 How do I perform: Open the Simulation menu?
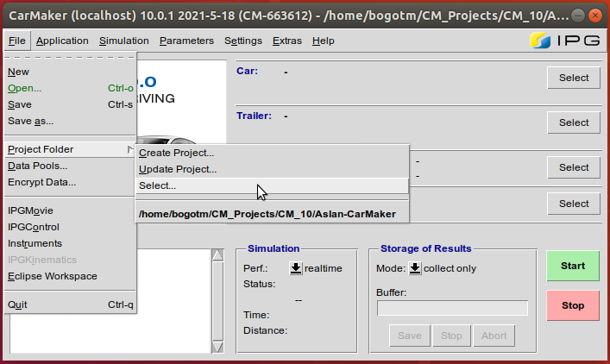pyautogui.click(x=123, y=41)
